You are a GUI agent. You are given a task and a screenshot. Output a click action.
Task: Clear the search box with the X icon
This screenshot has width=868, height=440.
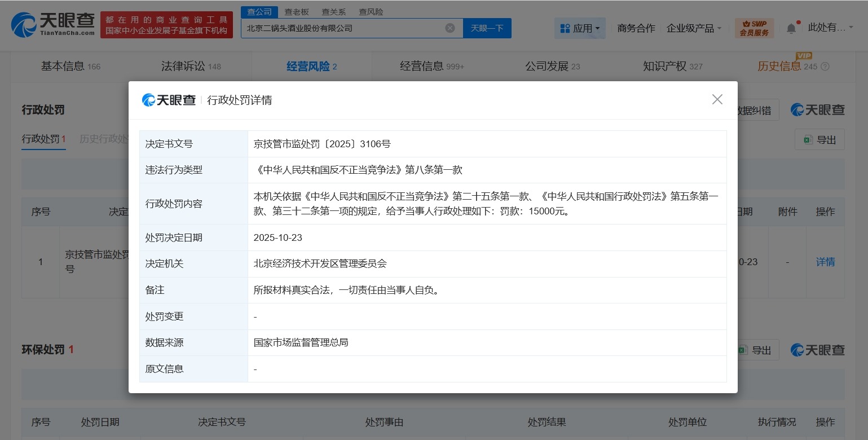(x=450, y=28)
